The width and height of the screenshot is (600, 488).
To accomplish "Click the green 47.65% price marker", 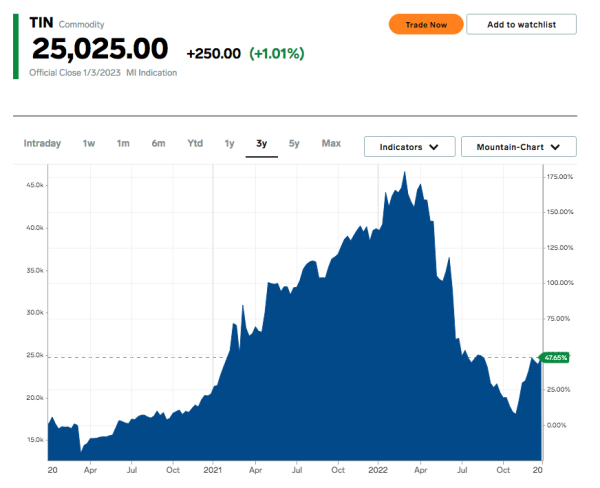I will (x=555, y=357).
